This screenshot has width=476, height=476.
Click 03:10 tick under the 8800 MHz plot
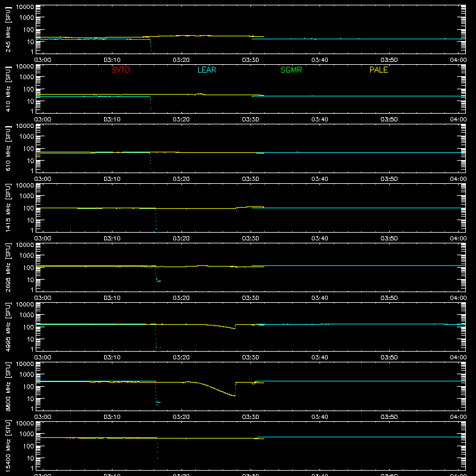click(112, 417)
